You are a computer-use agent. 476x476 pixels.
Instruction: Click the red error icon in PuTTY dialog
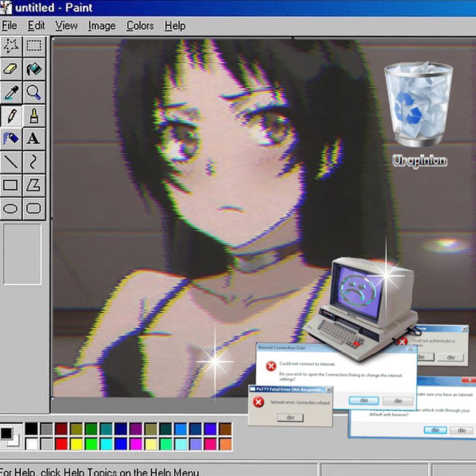pyautogui.click(x=258, y=403)
